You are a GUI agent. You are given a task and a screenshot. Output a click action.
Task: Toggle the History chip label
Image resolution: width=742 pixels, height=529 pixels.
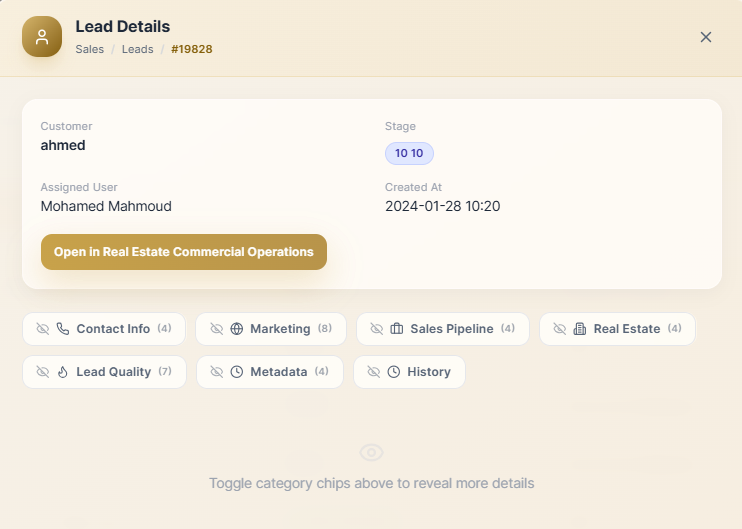pos(429,372)
